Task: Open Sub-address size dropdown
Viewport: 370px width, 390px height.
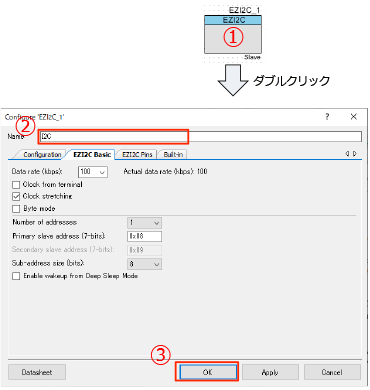Action: 144,264
